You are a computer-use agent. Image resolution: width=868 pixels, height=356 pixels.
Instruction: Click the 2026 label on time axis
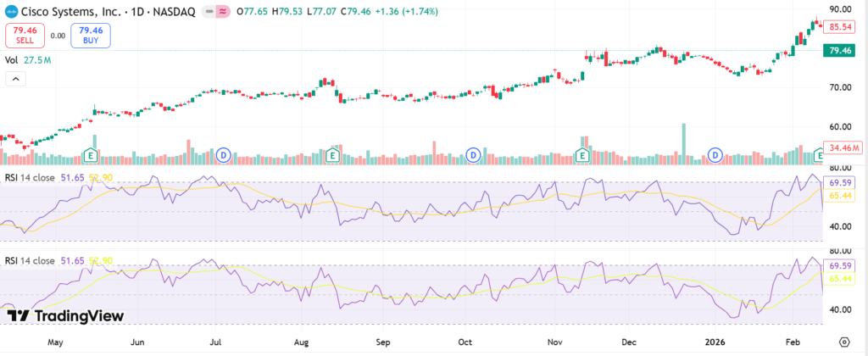715,342
